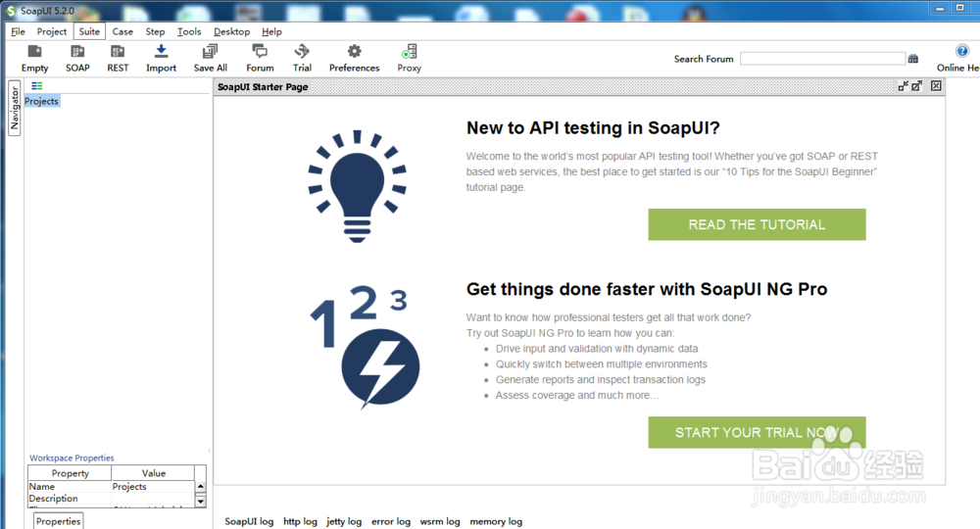The image size is (980, 529).
Task: Click the Workspace Properties label
Action: [72, 457]
